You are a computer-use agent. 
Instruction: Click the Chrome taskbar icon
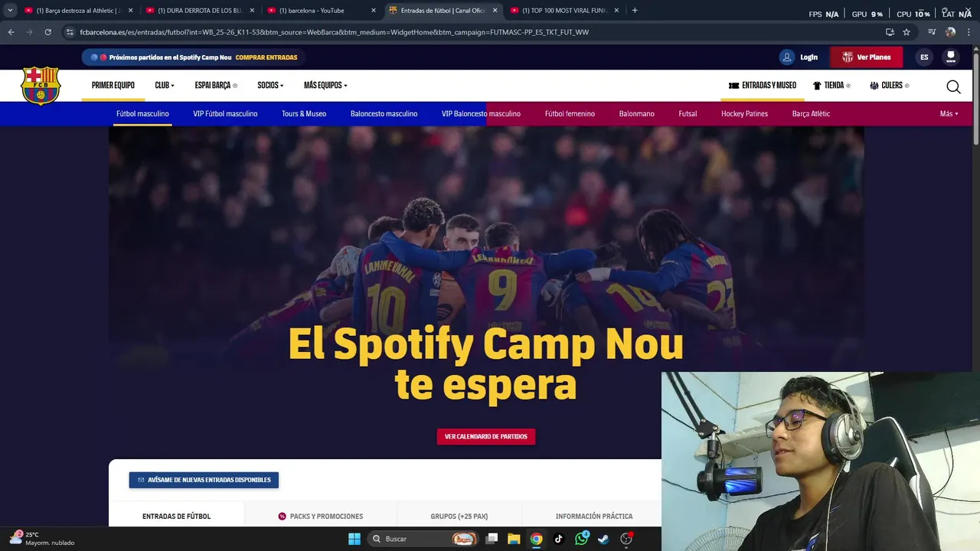(x=537, y=539)
